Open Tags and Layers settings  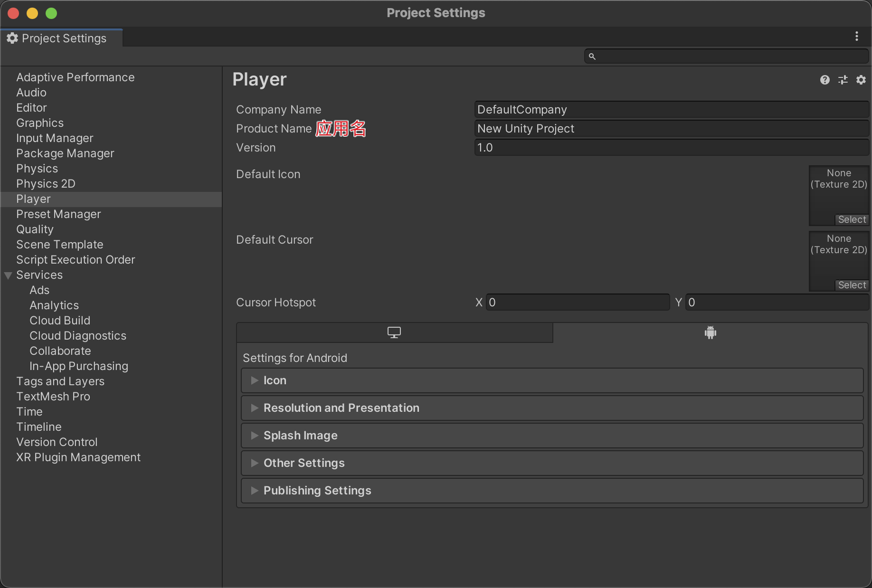pos(111,381)
